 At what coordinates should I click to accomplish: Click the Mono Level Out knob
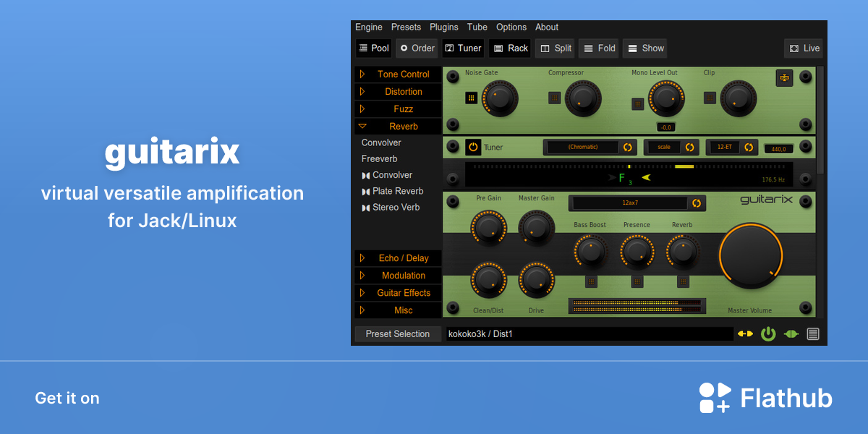(x=666, y=98)
